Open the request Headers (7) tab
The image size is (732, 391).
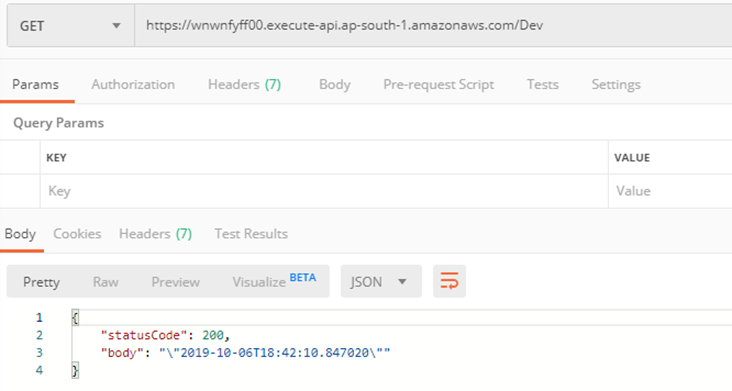click(x=245, y=84)
